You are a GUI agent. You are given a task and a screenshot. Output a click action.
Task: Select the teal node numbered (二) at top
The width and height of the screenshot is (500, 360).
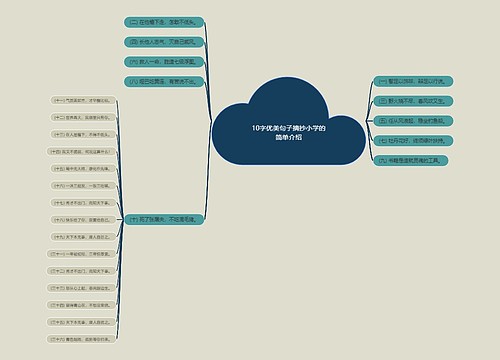coord(164,22)
